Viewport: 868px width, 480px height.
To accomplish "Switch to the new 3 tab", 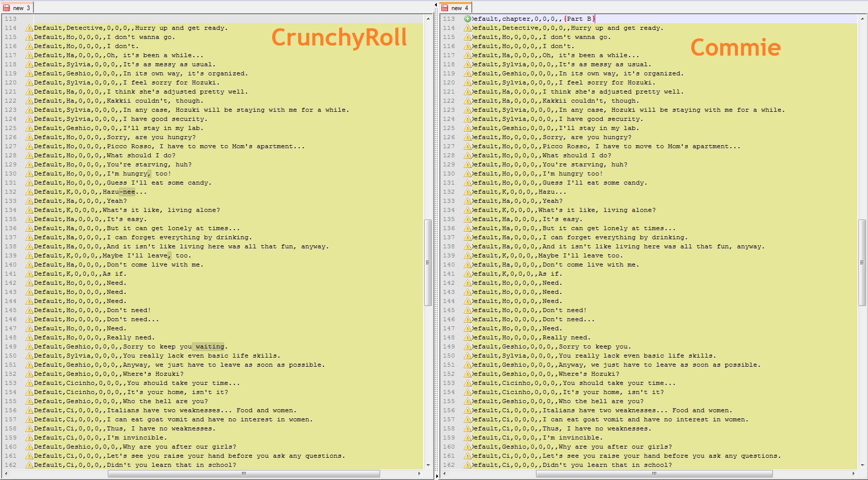I will coord(17,8).
